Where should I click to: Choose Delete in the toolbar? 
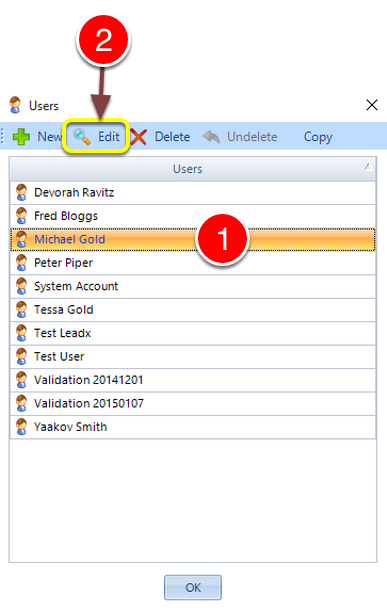coord(172,137)
